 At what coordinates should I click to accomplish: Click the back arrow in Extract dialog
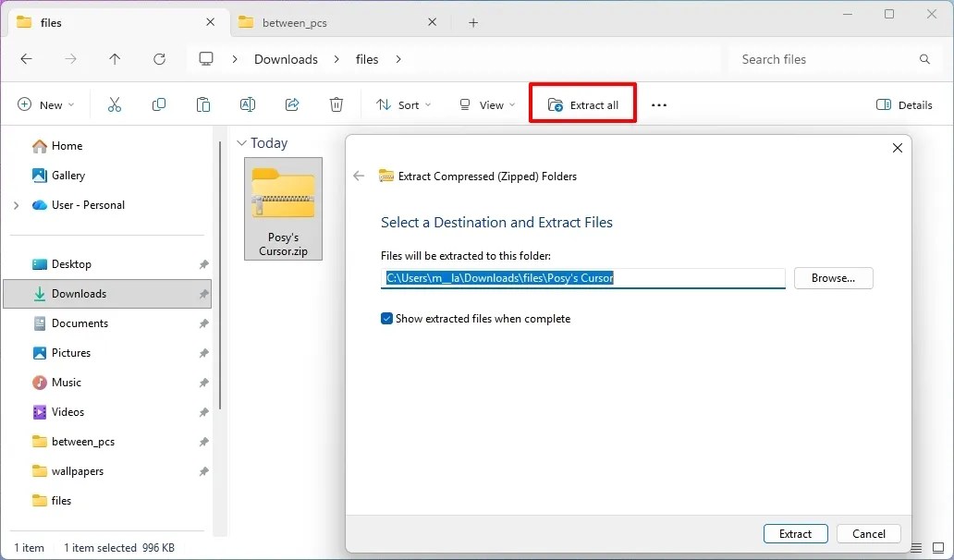pyautogui.click(x=359, y=177)
